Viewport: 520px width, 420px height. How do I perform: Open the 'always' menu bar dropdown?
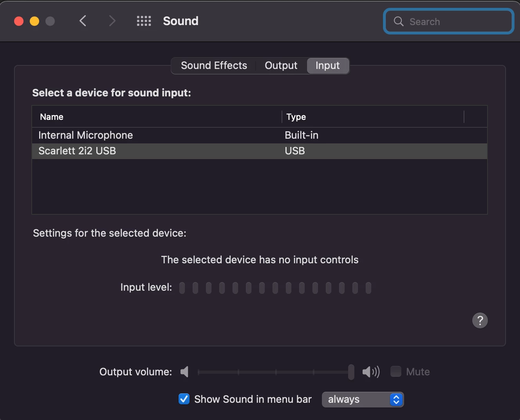coord(363,399)
